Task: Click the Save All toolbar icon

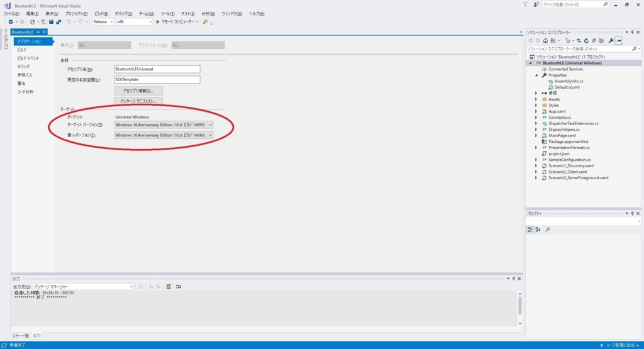Action: point(58,22)
